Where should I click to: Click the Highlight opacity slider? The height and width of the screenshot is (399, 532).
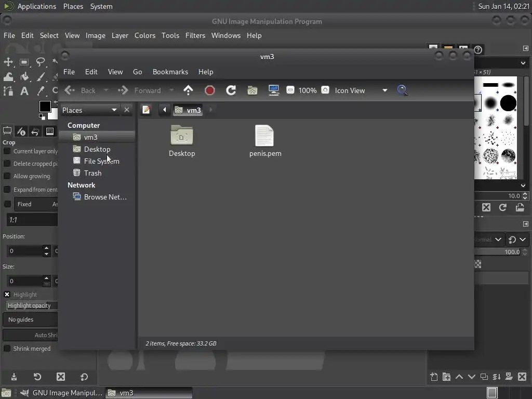32,305
